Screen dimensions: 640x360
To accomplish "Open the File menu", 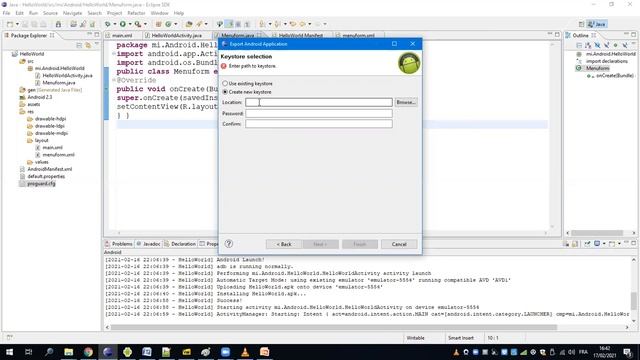I will [x=7, y=13].
